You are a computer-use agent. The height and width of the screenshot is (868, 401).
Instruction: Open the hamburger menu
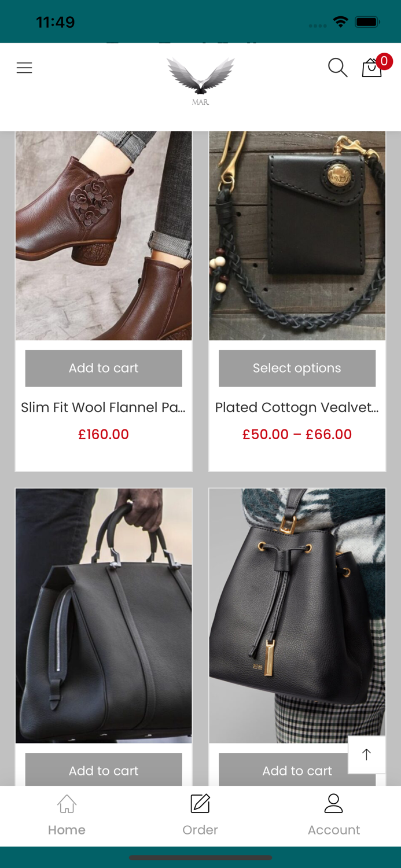point(24,68)
